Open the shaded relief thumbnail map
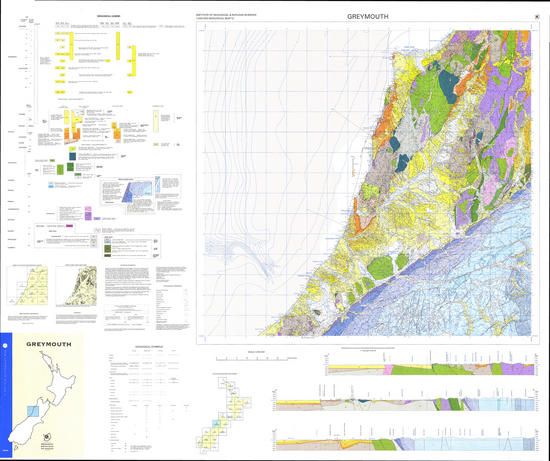 point(76,286)
